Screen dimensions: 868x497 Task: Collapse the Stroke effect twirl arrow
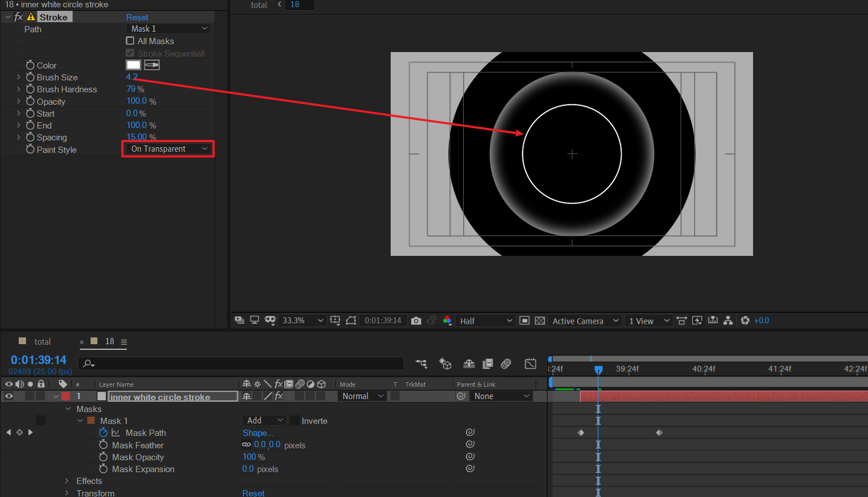(8, 17)
